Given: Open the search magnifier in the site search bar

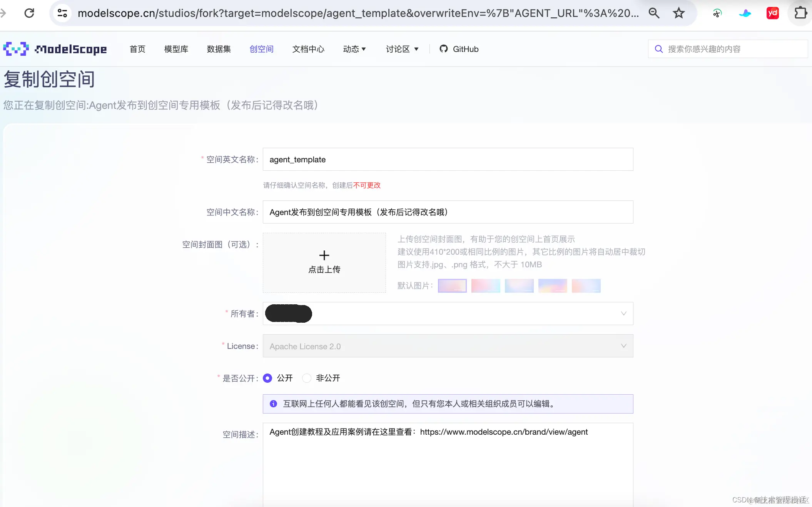Looking at the screenshot, I should pos(659,49).
